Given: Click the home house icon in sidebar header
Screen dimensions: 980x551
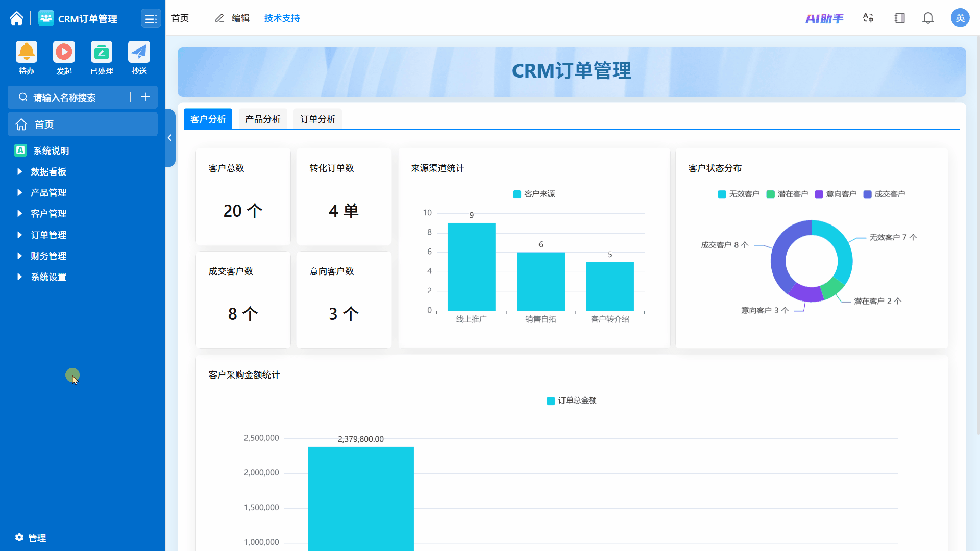Looking at the screenshot, I should click(16, 18).
